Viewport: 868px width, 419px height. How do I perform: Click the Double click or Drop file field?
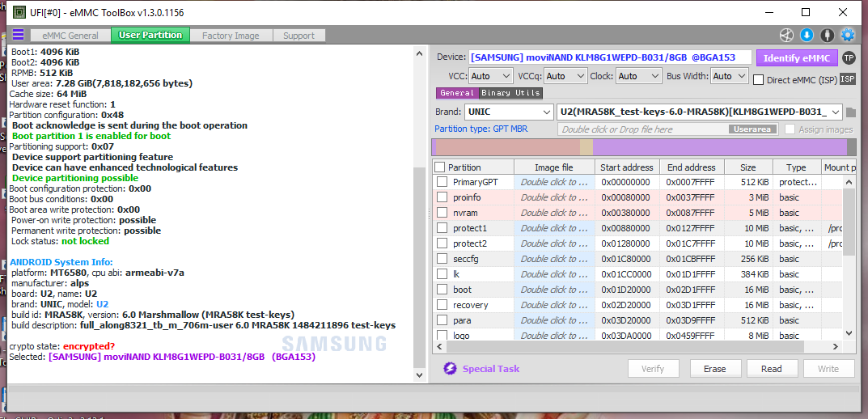tap(641, 129)
